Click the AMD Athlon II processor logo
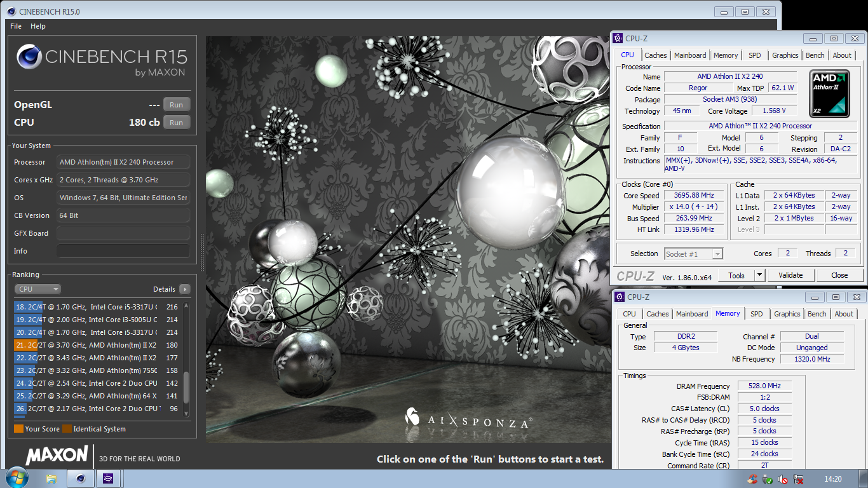This screenshot has width=868, height=488. tap(830, 92)
